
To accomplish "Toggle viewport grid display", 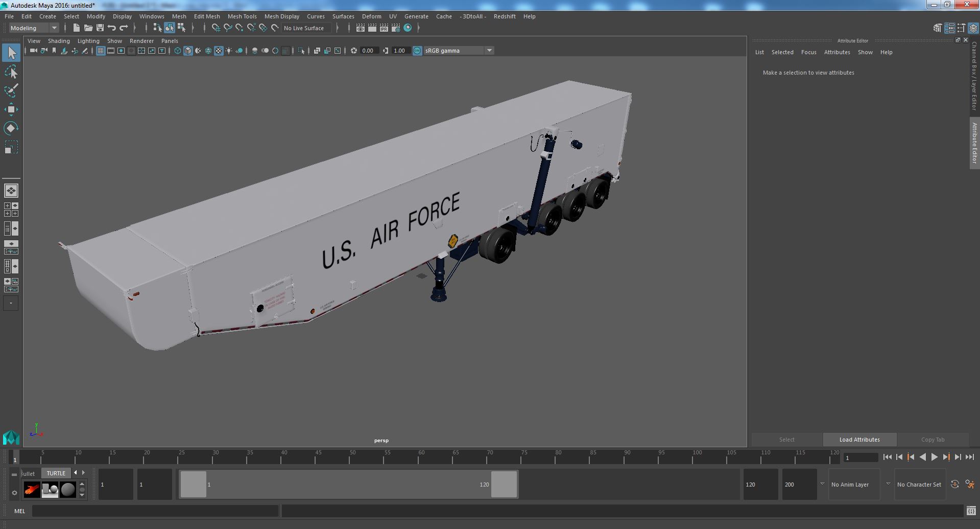I will coord(101,51).
